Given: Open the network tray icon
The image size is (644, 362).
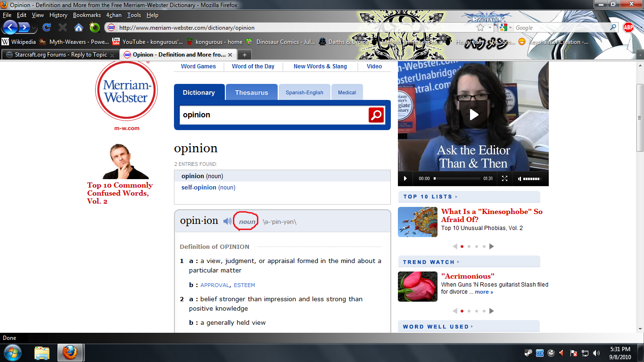Looking at the screenshot, I should click(x=585, y=353).
